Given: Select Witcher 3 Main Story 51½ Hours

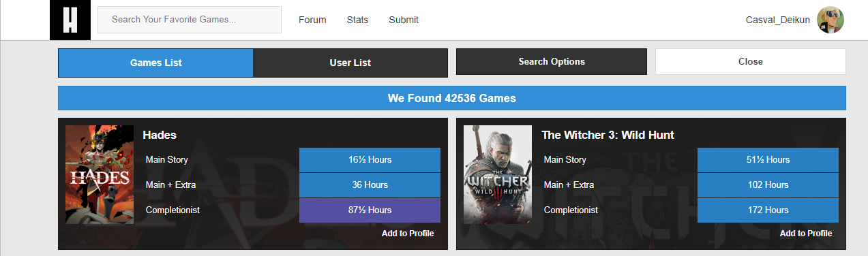Looking at the screenshot, I should click(x=768, y=160).
